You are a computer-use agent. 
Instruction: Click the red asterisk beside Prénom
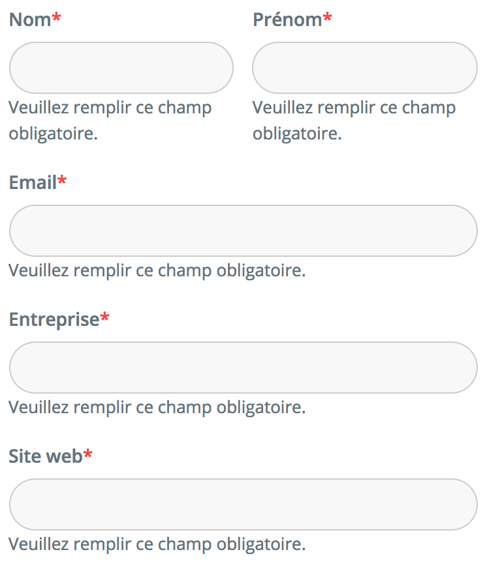[x=327, y=17]
